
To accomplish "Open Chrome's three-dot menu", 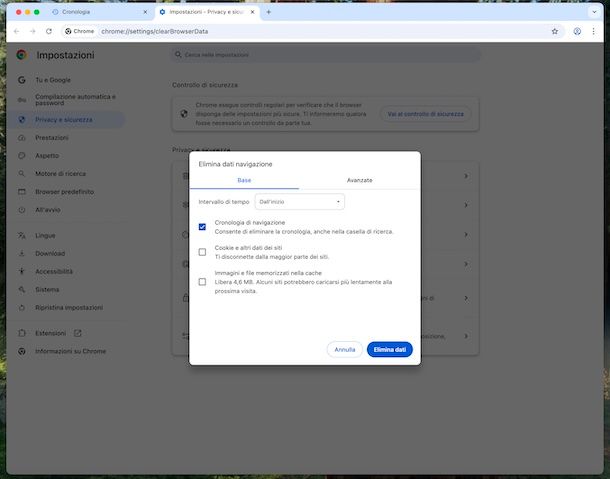I will point(596,31).
